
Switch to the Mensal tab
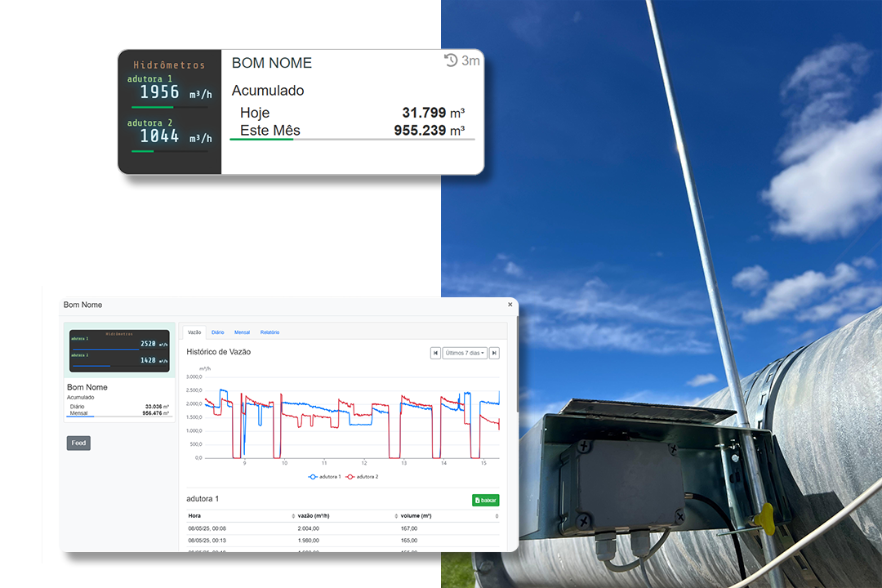point(242,332)
